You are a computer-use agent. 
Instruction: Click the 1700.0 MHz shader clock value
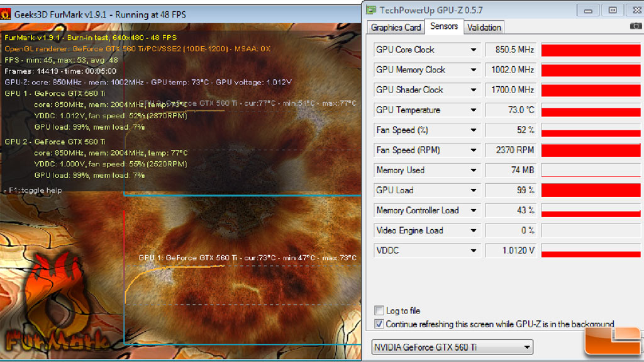pos(511,90)
